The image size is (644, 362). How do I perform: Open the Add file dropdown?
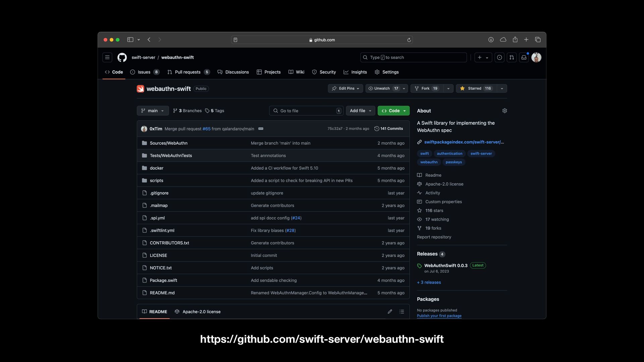tap(360, 111)
